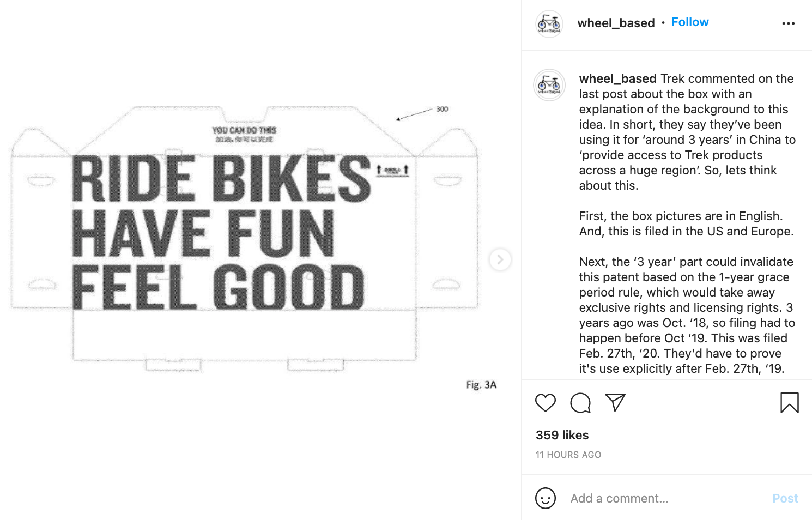
Task: Open wheel_based profile from the header username
Action: point(616,23)
